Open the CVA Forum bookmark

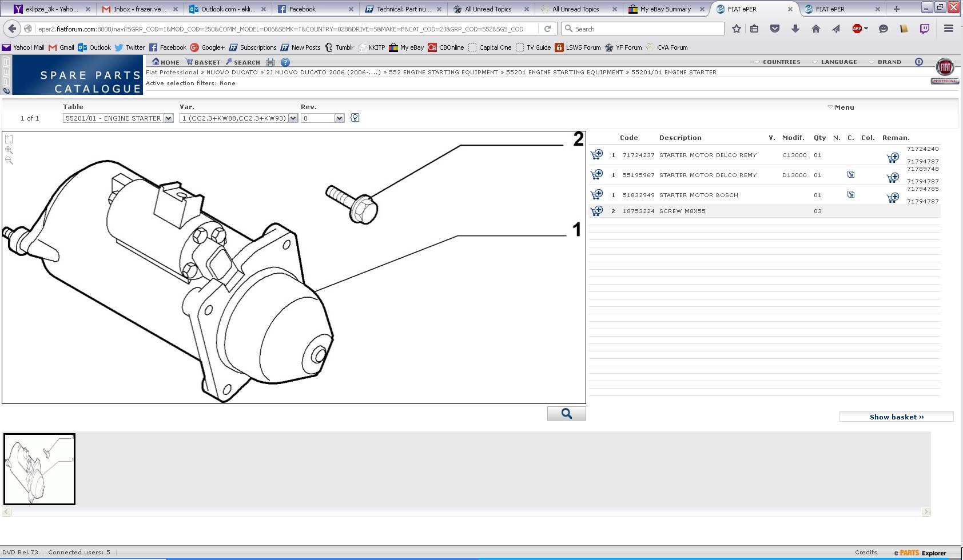click(667, 47)
